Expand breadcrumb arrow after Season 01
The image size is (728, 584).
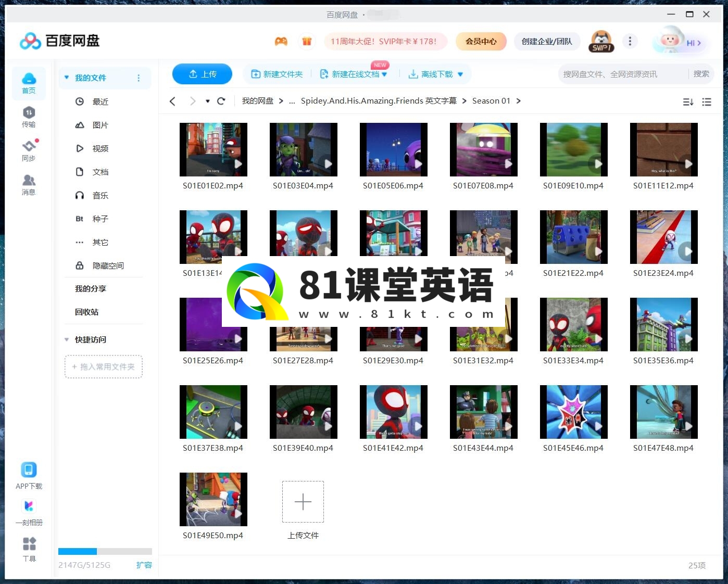[519, 101]
